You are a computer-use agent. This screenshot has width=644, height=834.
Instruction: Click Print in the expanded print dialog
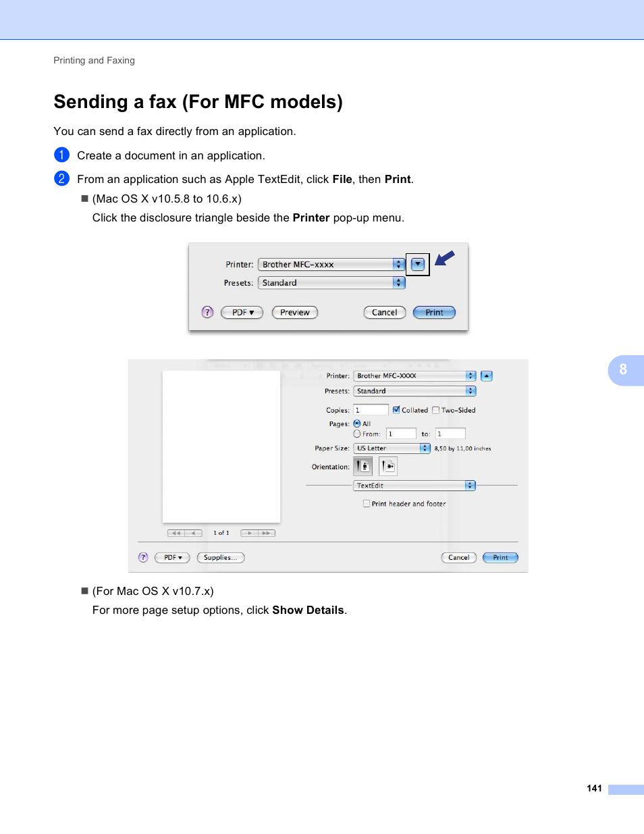point(500,558)
